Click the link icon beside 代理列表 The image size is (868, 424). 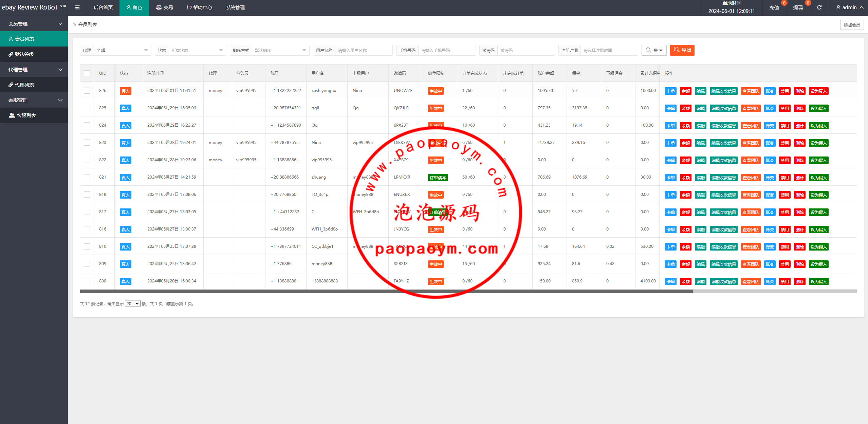tap(11, 85)
